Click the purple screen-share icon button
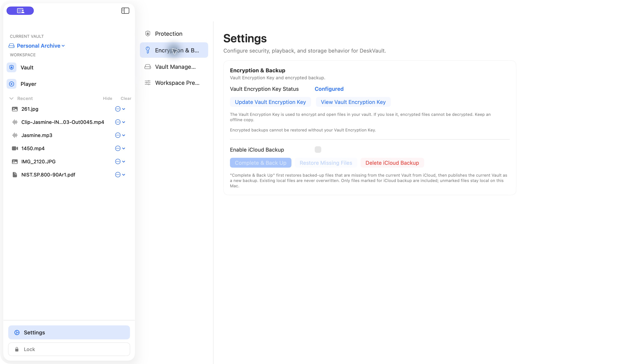This screenshot has height=364, width=622. tap(20, 11)
